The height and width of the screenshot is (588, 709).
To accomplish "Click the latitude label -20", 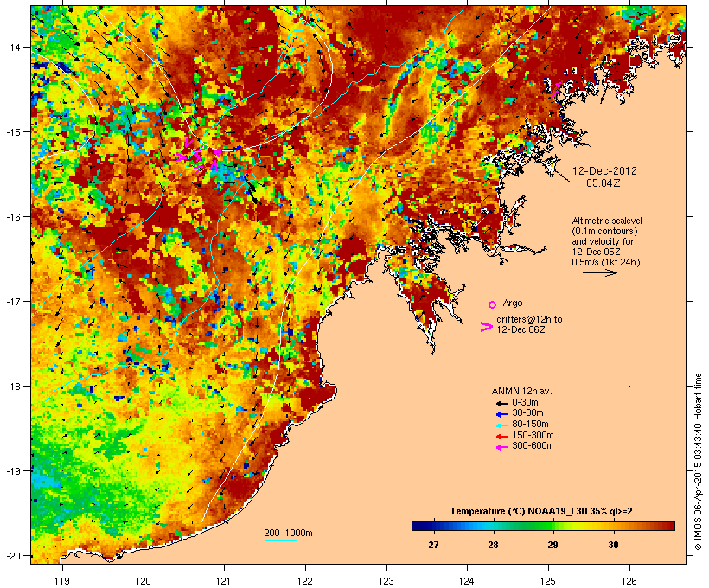I will (12, 556).
